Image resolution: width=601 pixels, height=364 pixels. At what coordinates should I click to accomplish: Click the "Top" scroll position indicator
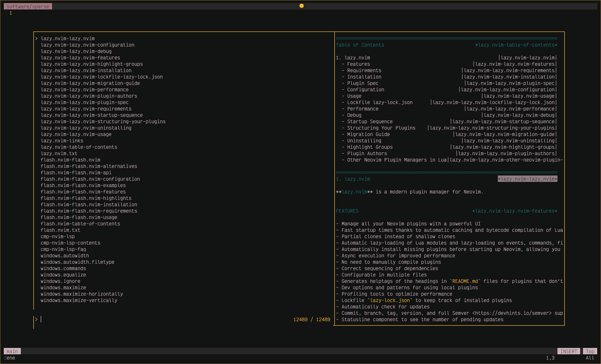590,351
